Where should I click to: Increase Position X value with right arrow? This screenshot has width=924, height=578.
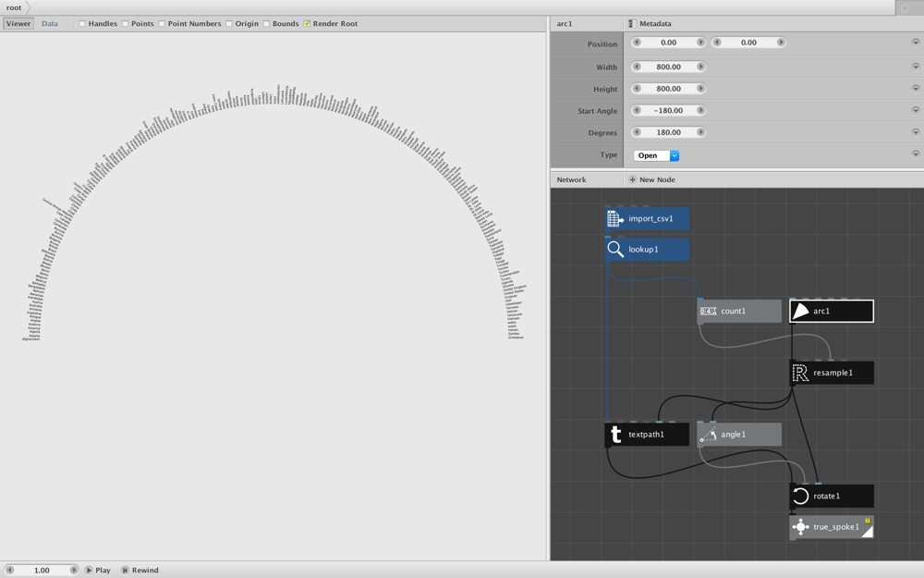[x=700, y=43]
